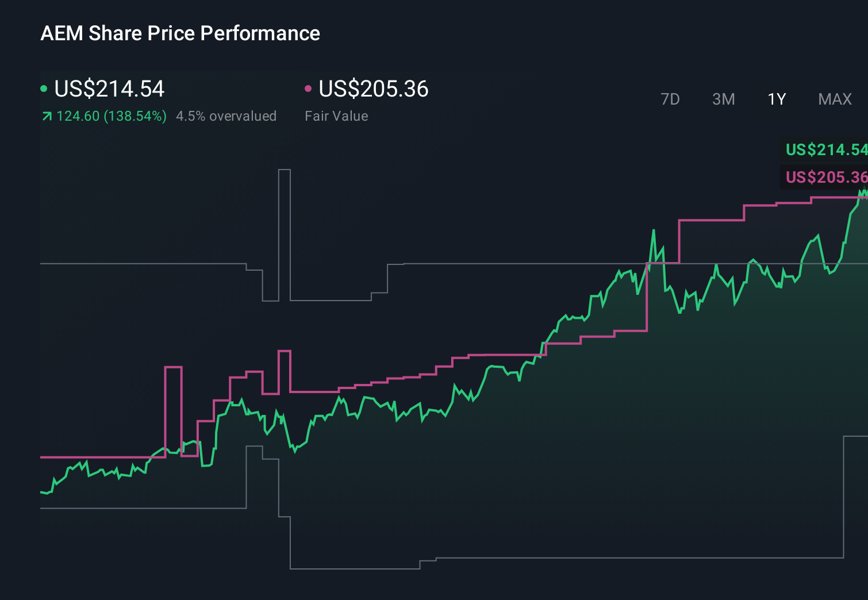This screenshot has height=600, width=868.
Task: Toggle the overvalued indicator display
Action: [x=226, y=116]
